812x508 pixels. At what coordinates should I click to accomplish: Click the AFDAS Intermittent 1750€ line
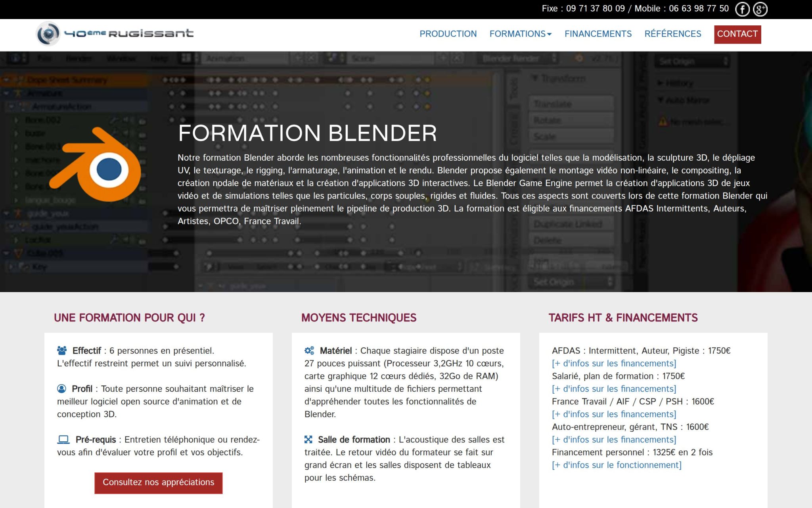[x=641, y=351]
